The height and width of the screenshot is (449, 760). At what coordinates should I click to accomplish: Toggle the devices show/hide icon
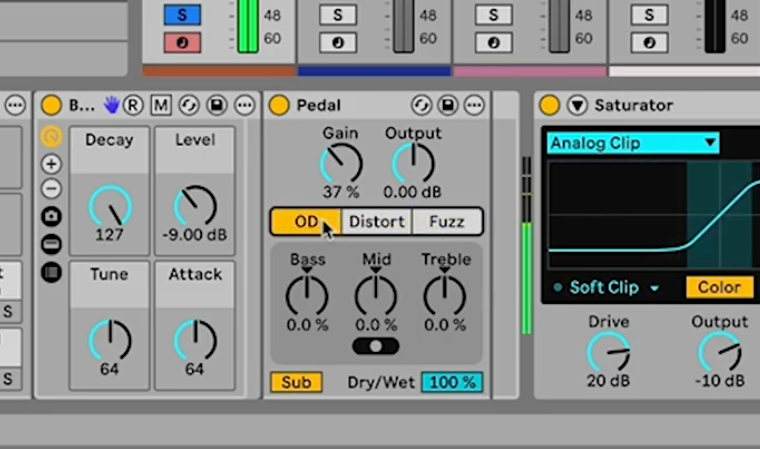pyautogui.click(x=51, y=272)
